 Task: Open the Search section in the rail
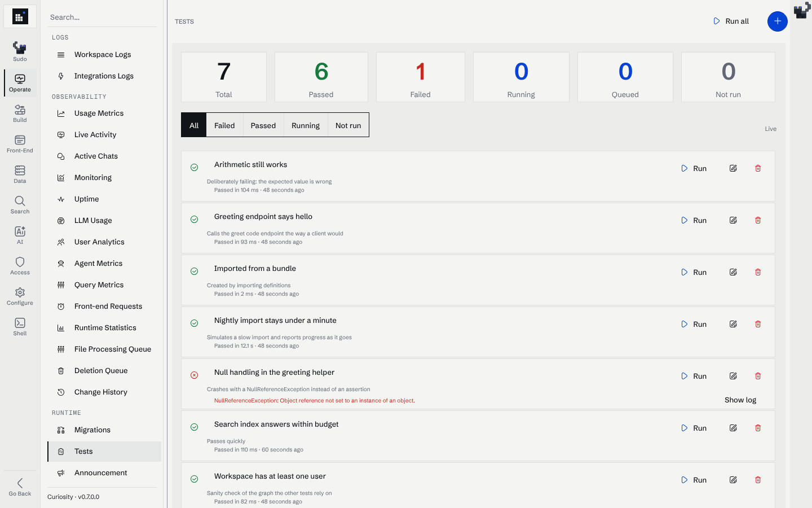(20, 204)
